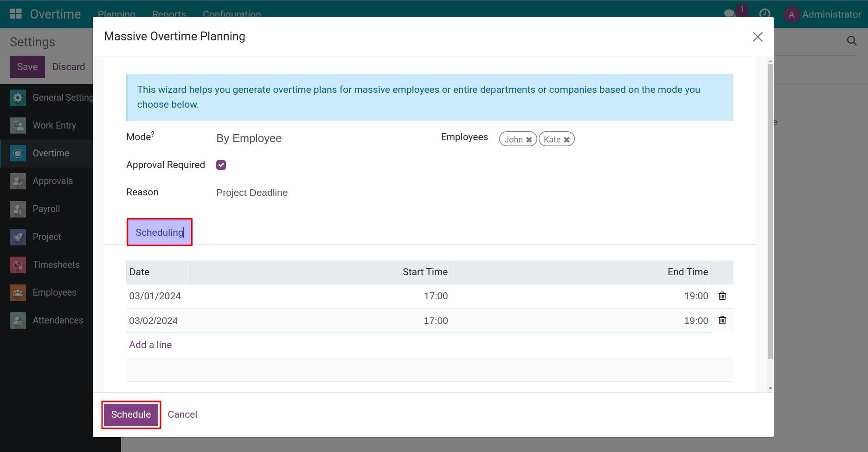Open the Payroll settings section
The width and height of the screenshot is (868, 452).
click(46, 208)
